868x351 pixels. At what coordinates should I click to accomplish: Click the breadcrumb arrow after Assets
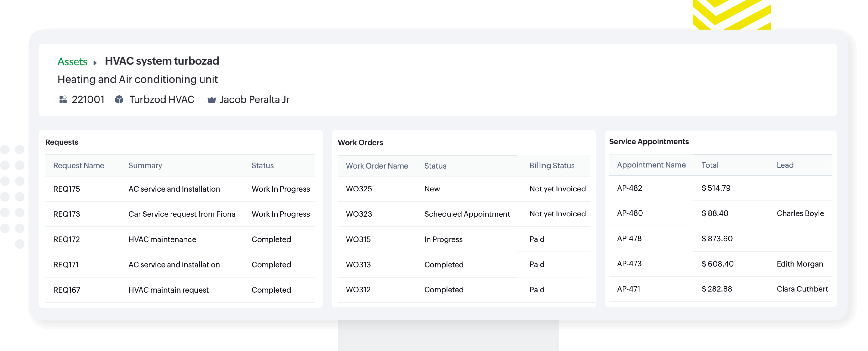(95, 63)
